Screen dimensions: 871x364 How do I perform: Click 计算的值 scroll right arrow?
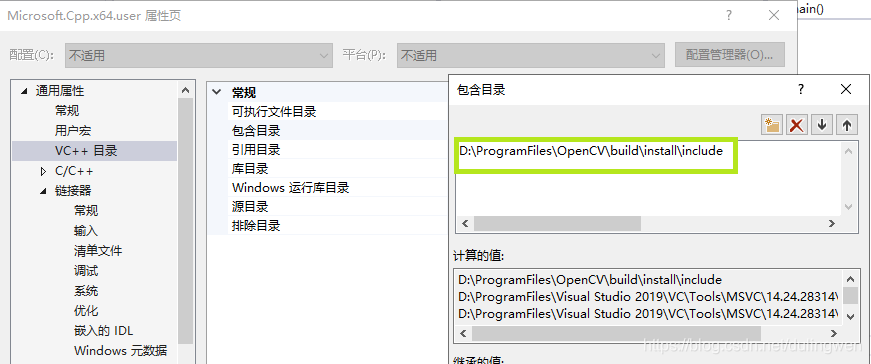(x=833, y=333)
